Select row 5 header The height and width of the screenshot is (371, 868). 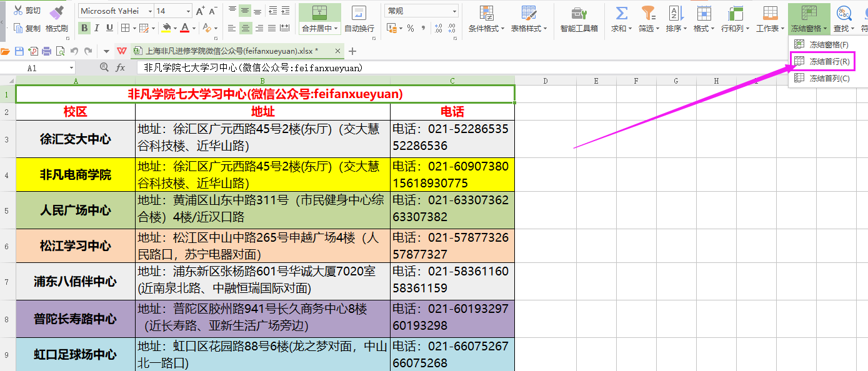7,210
